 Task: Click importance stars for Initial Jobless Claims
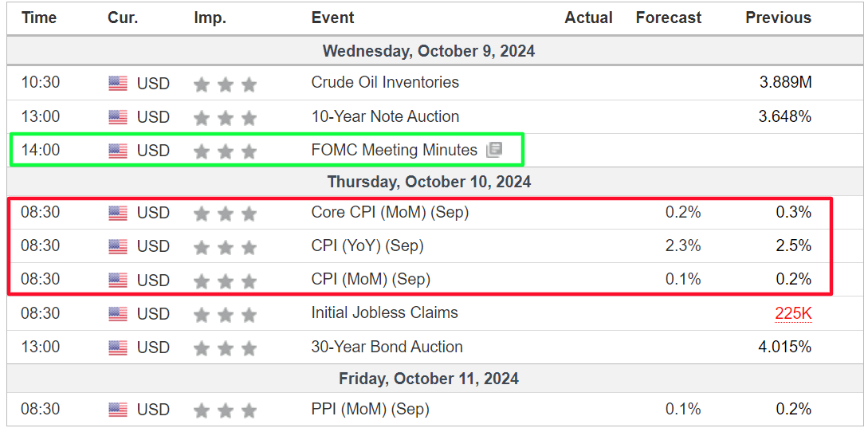pyautogui.click(x=225, y=315)
